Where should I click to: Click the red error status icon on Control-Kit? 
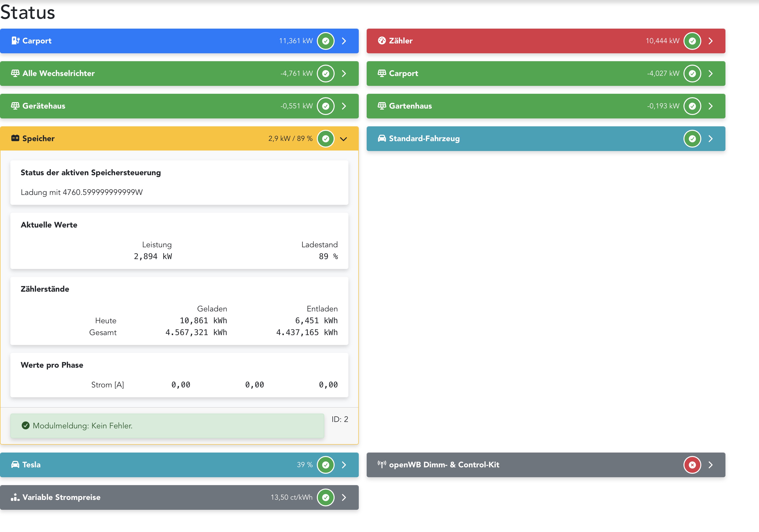point(692,465)
